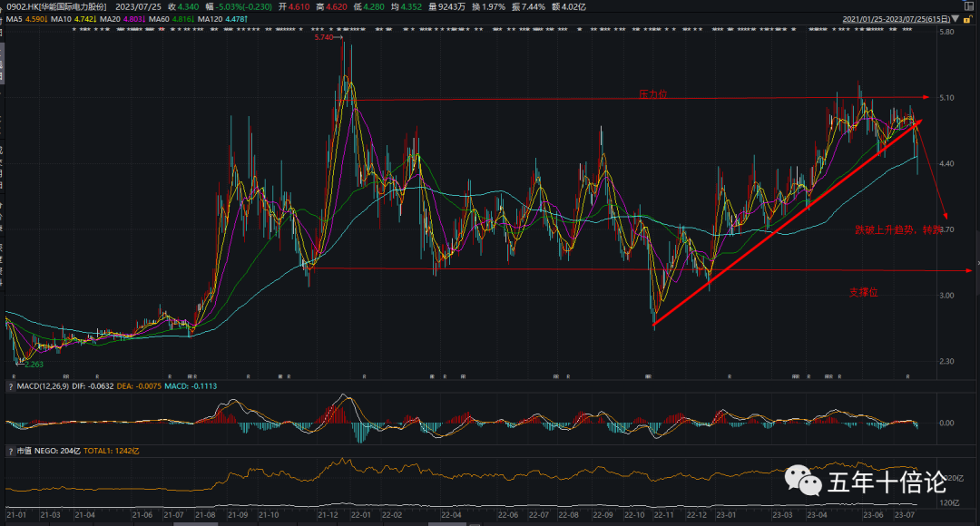
Task: Select the 市值 indicator label
Action: pos(25,451)
